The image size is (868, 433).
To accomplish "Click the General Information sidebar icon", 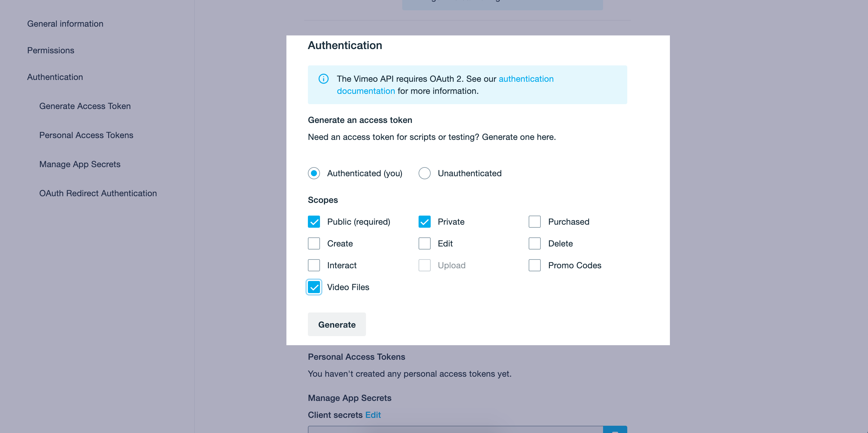I will point(65,23).
